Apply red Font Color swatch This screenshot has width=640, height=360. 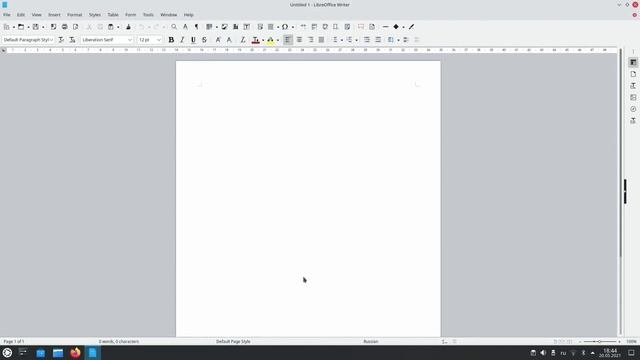256,40
